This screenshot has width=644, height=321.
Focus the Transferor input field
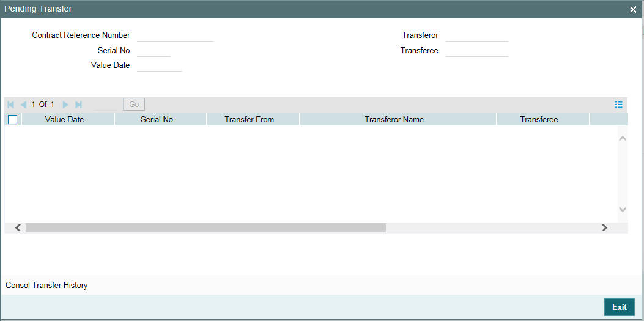click(x=477, y=35)
